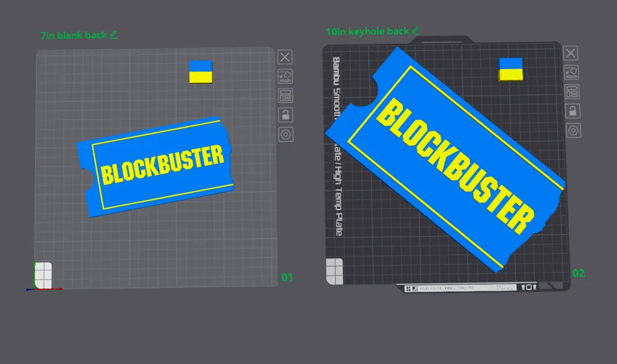Auto-orient objects on plate 02
The image size is (617, 364).
click(571, 72)
